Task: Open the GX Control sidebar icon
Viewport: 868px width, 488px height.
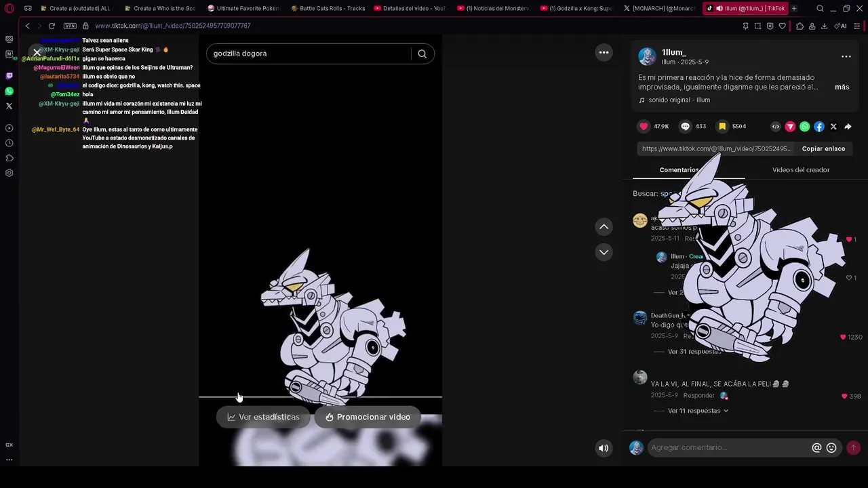Action: (x=9, y=445)
